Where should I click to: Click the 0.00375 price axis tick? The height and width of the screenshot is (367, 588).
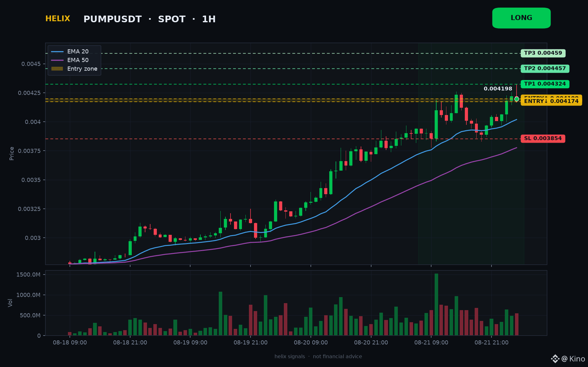coord(30,151)
